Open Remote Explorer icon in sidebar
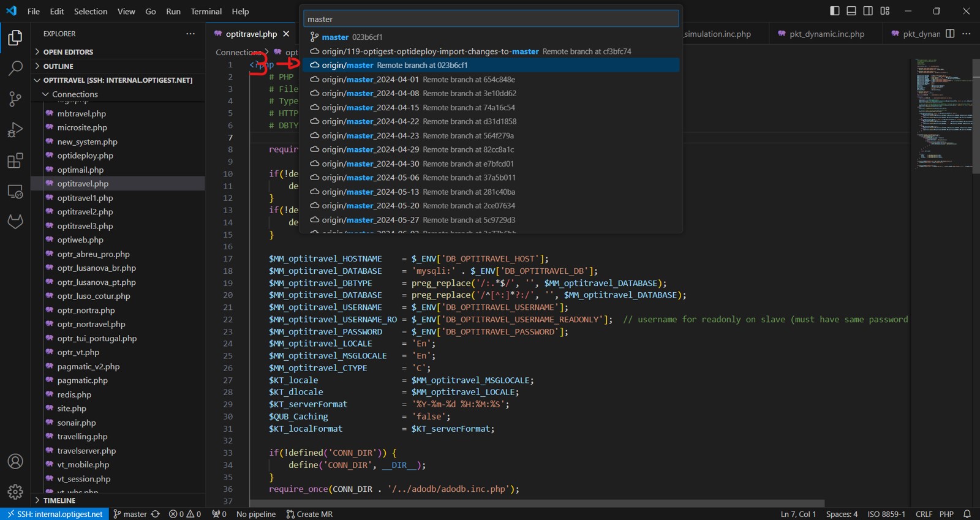 click(15, 192)
